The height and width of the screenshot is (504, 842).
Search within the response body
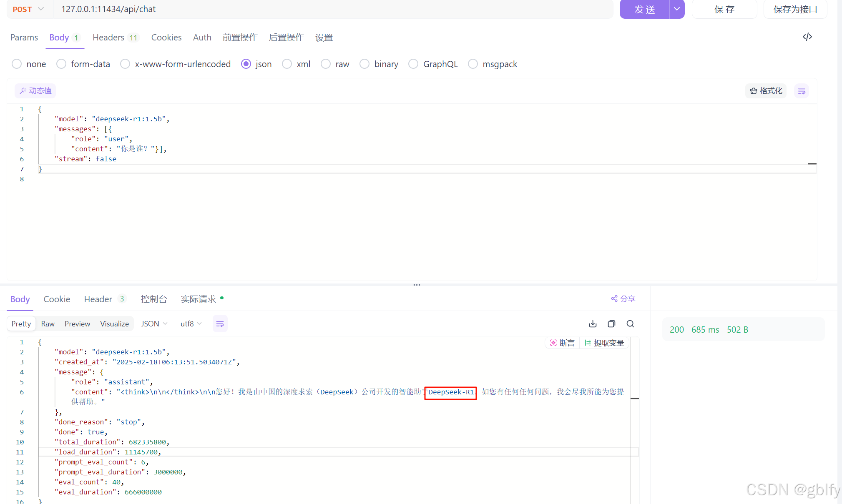[x=630, y=324]
